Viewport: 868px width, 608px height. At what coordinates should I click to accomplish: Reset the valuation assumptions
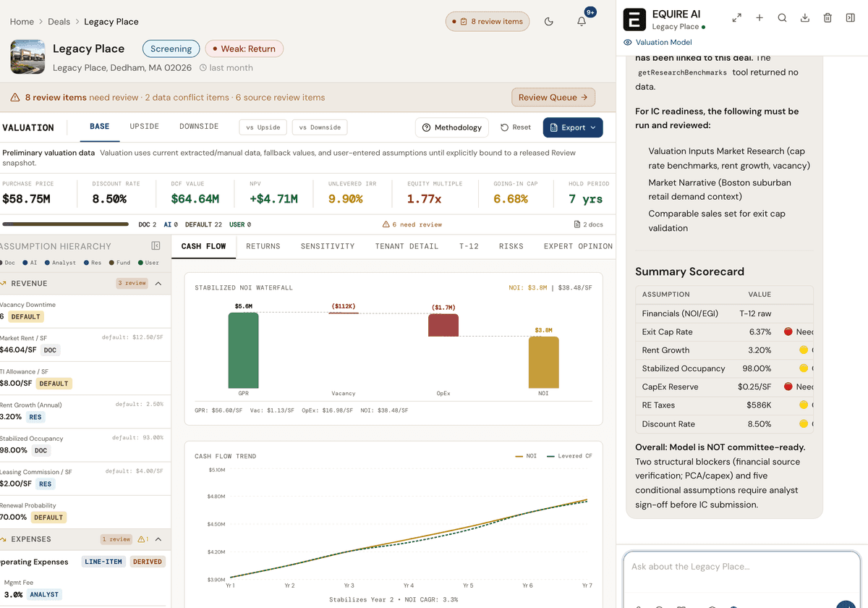[516, 127]
